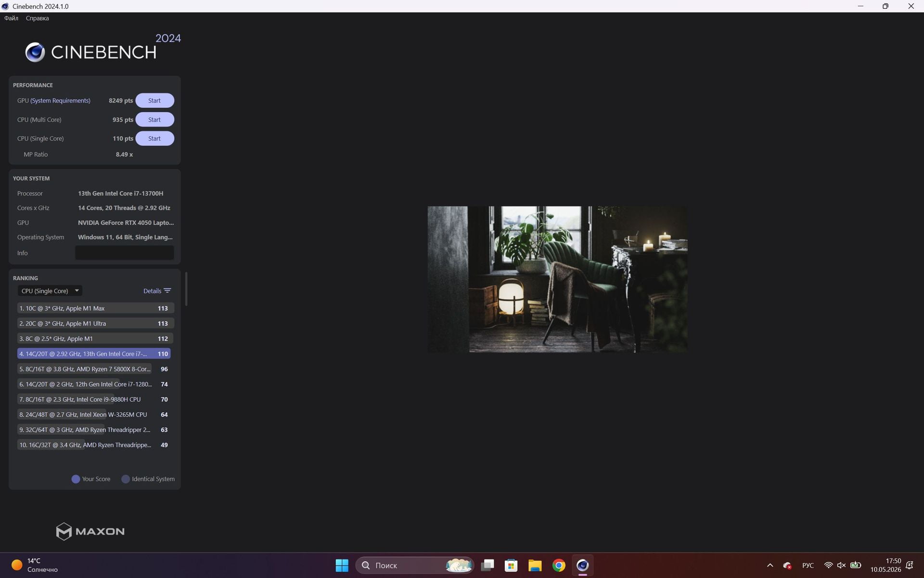Click the 110 pts single core score

tap(123, 138)
